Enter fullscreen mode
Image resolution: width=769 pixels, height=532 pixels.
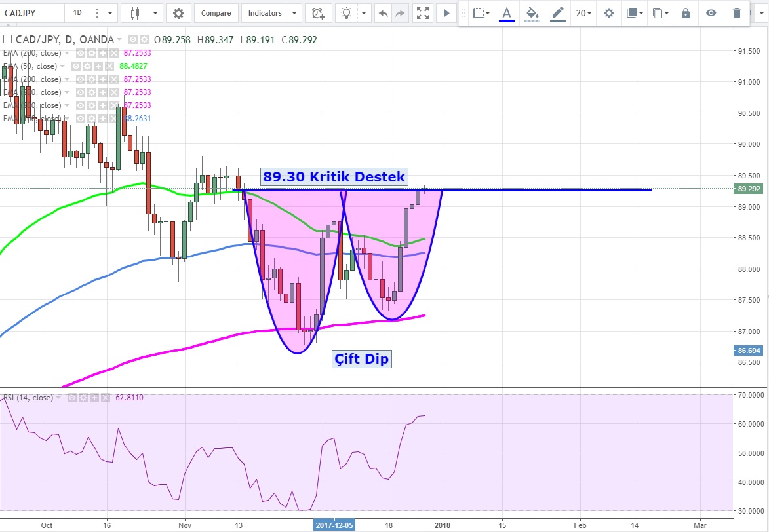point(424,13)
